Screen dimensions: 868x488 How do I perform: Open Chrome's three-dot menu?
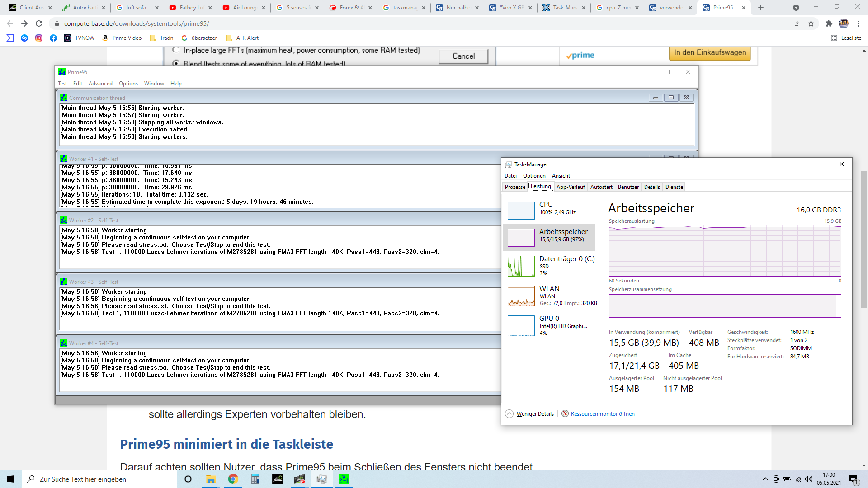(x=858, y=23)
